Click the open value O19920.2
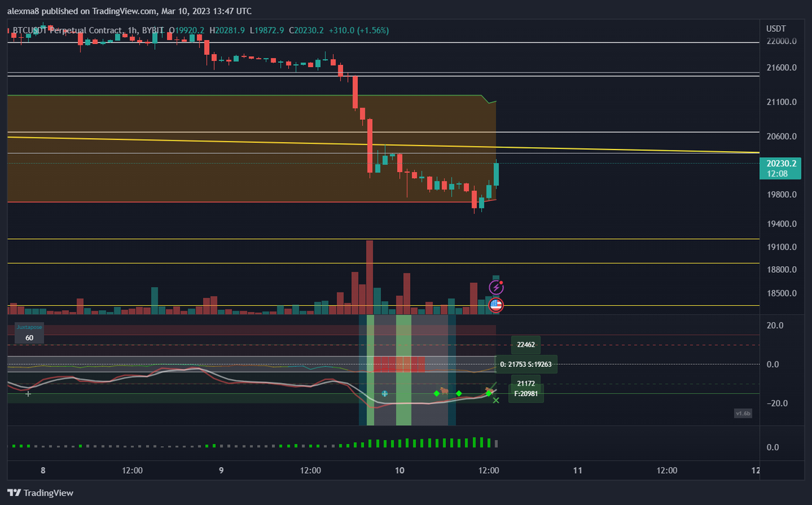This screenshot has height=505, width=812. [x=188, y=30]
